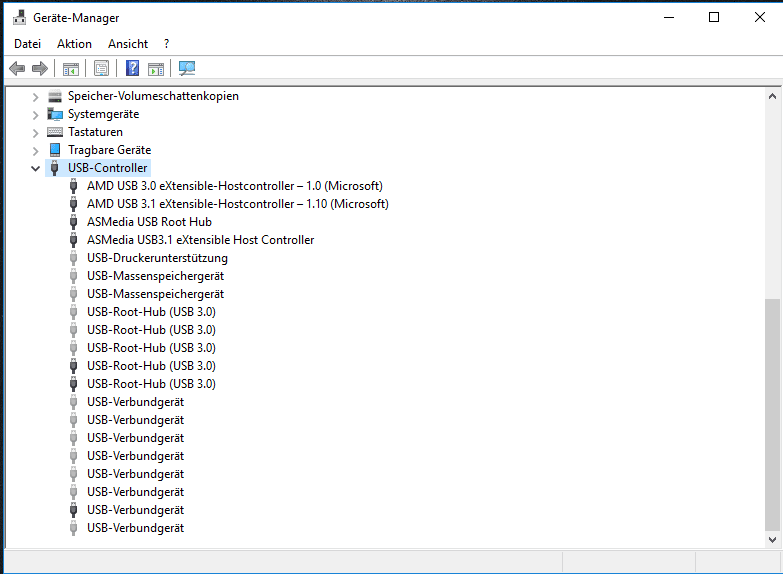783x574 pixels.
Task: Click the Tastaturen keyboard icon
Action: pyautogui.click(x=55, y=132)
